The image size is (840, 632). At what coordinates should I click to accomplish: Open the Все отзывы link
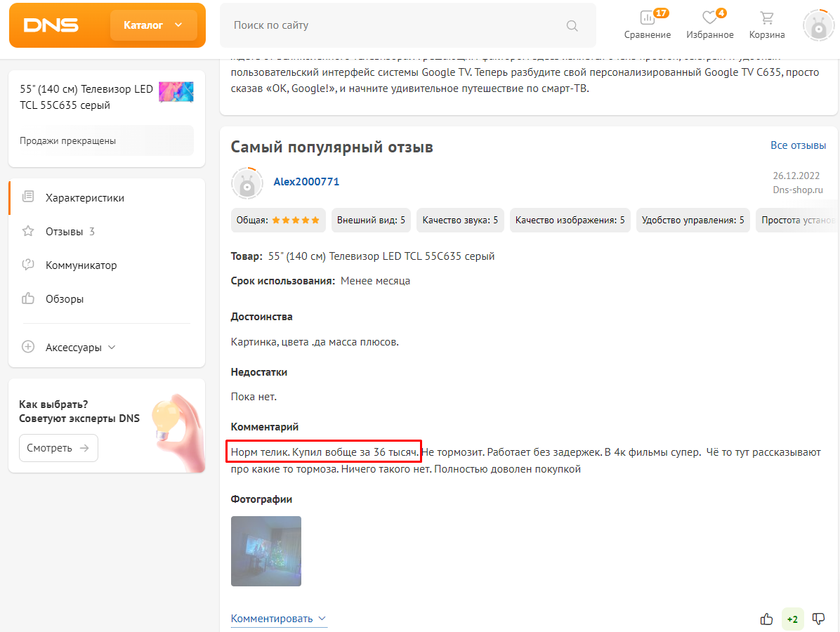798,145
